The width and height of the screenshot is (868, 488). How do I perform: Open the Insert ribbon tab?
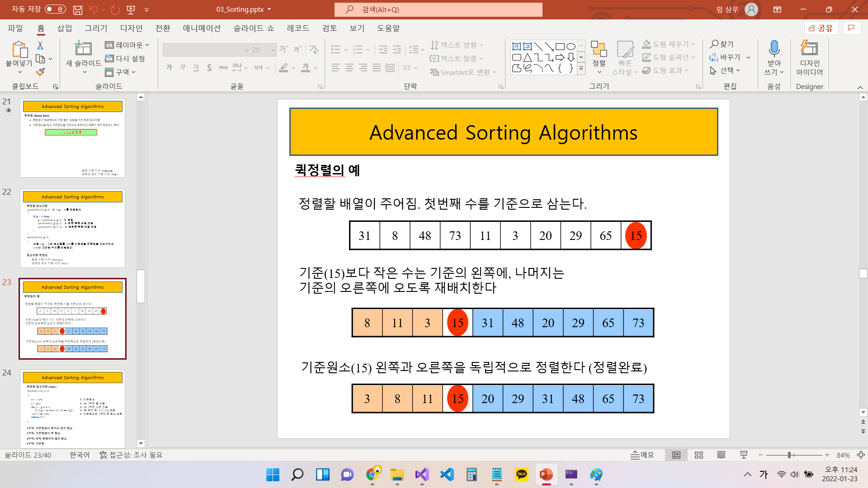(x=65, y=28)
